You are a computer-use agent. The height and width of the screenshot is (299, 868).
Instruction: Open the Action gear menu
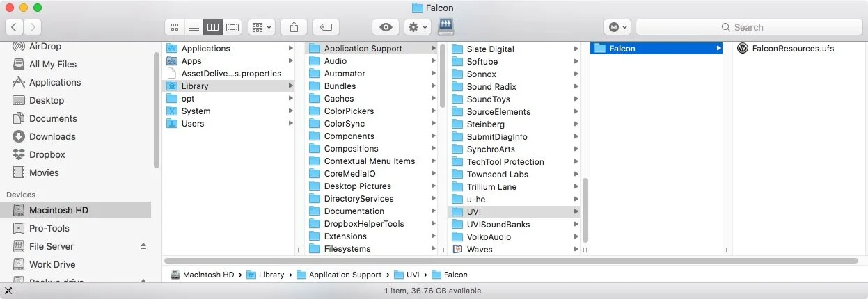click(418, 27)
